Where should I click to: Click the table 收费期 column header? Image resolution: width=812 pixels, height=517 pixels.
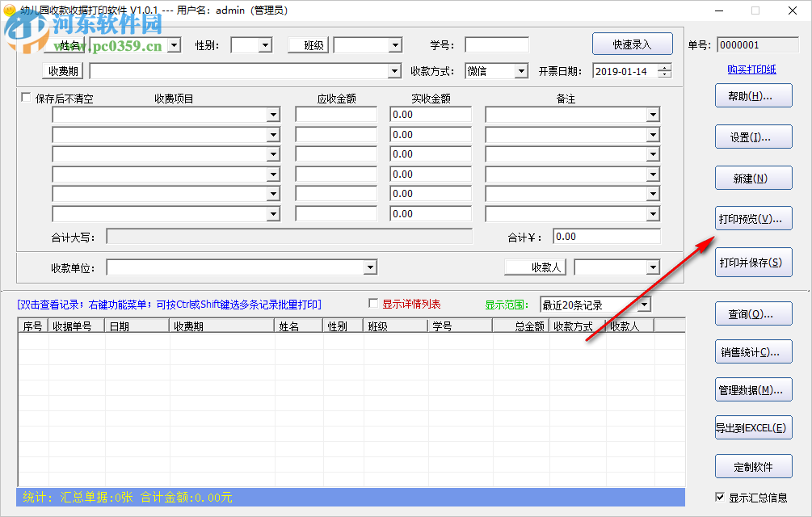click(221, 326)
